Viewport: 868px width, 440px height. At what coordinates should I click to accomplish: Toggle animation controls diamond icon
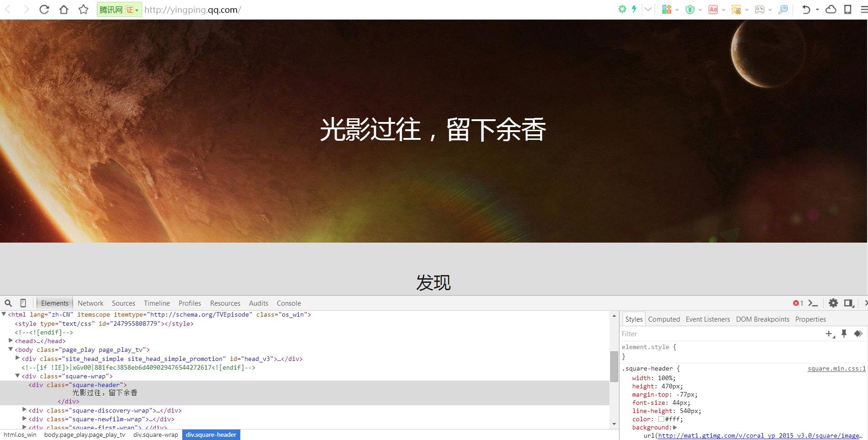[x=858, y=334]
